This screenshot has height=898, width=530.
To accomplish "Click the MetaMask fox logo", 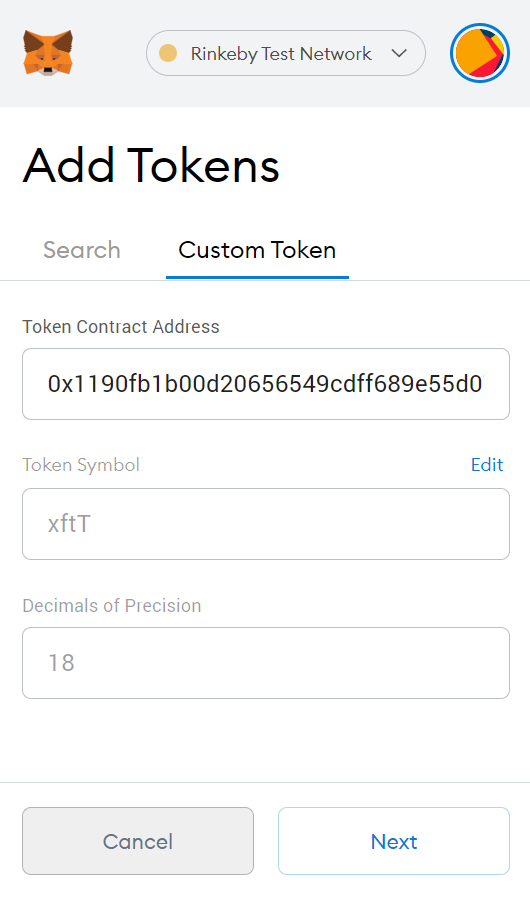I will pos(48,53).
